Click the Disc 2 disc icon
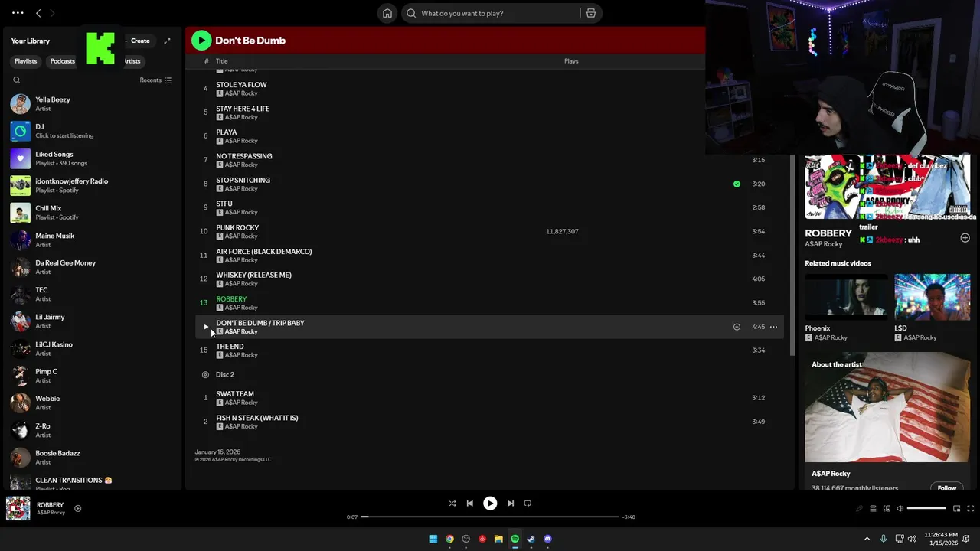The width and height of the screenshot is (980, 551). pos(205,375)
